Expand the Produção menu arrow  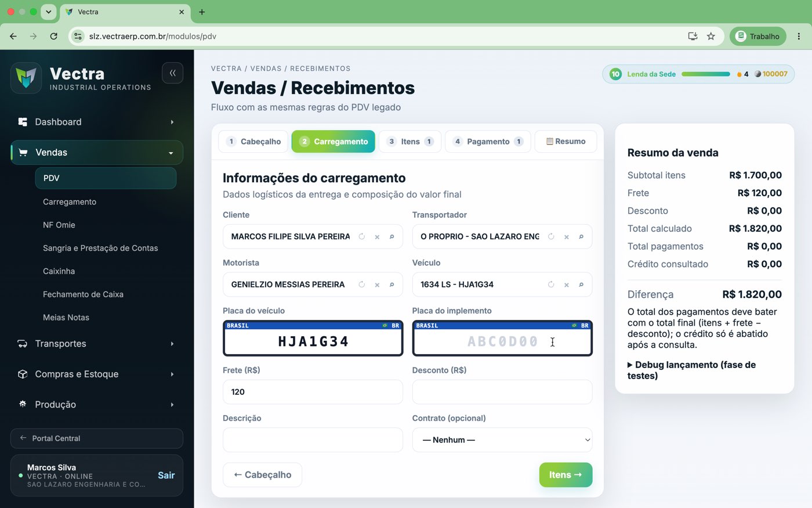pyautogui.click(x=172, y=404)
